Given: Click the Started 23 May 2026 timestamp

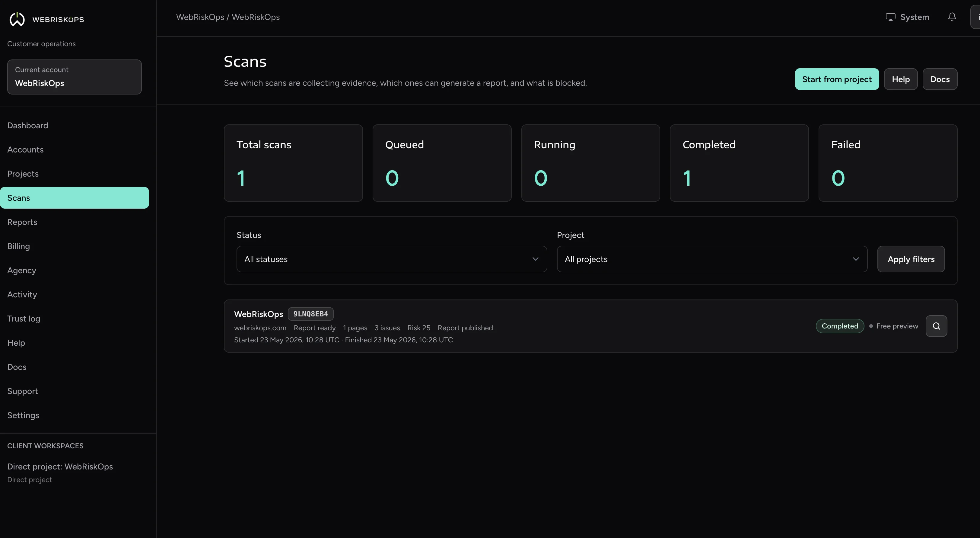Looking at the screenshot, I should pos(286,340).
